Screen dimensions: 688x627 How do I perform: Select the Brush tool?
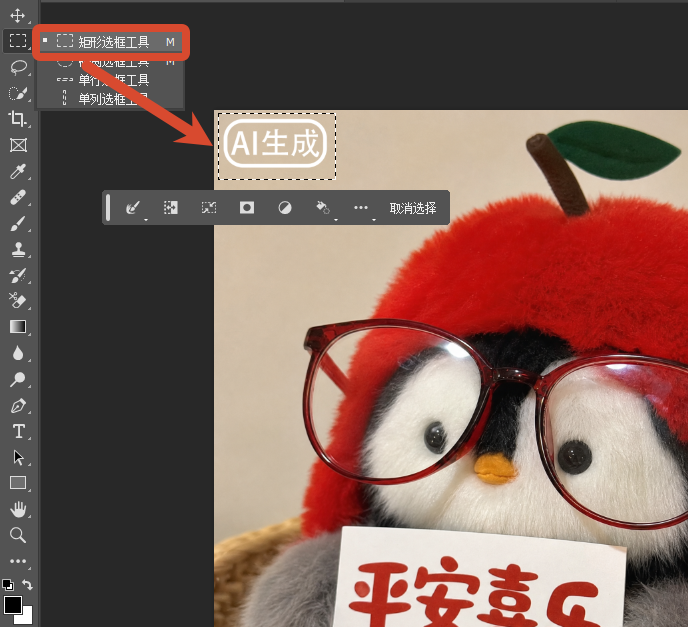tap(18, 224)
